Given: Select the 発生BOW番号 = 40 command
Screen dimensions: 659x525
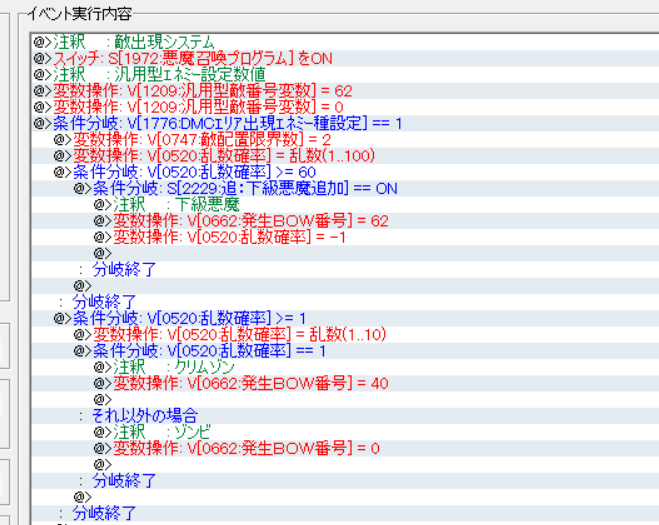Looking at the screenshot, I should point(250,383).
